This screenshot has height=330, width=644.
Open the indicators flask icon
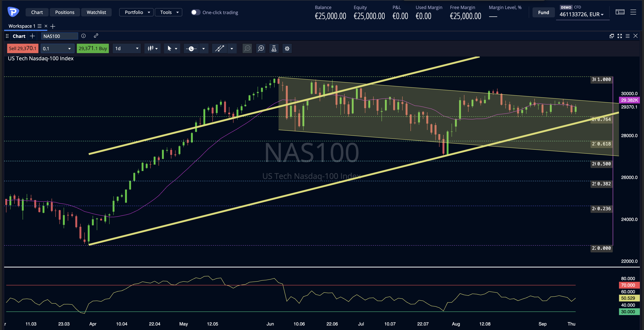click(274, 48)
